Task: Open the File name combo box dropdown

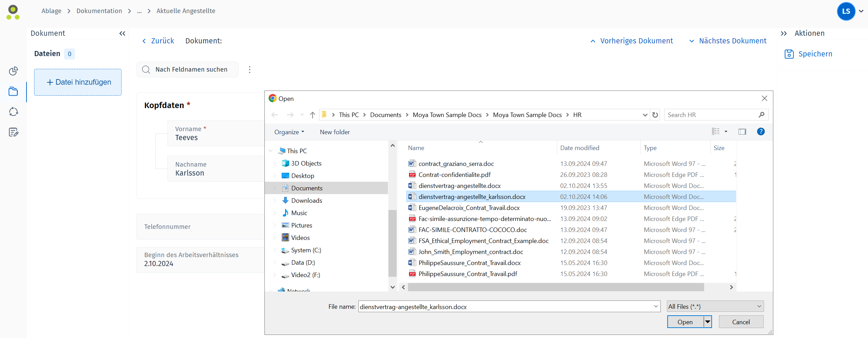Action: pyautogui.click(x=656, y=306)
